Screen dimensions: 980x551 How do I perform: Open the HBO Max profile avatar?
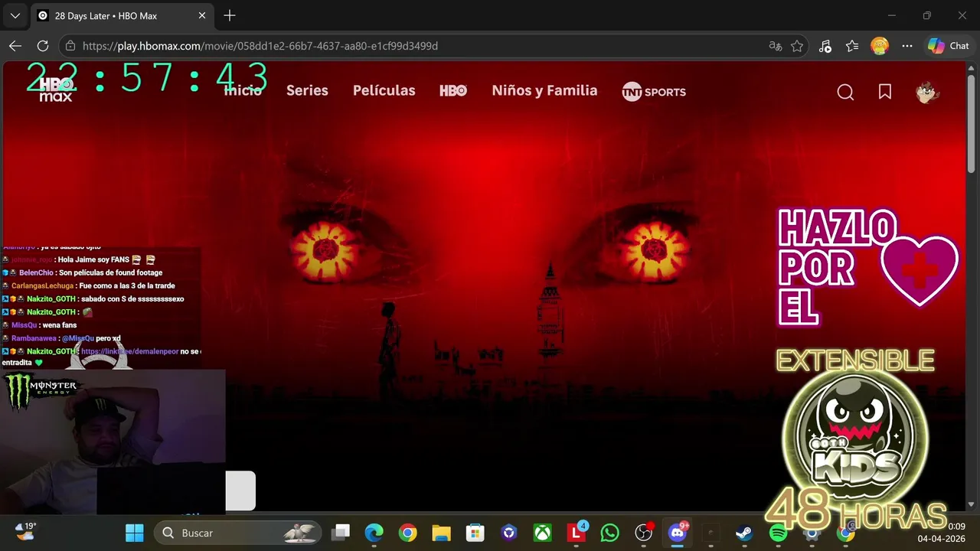928,92
